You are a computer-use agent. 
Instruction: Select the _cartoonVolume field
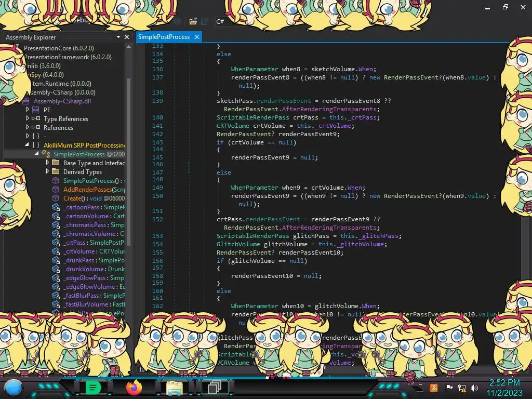click(94, 216)
